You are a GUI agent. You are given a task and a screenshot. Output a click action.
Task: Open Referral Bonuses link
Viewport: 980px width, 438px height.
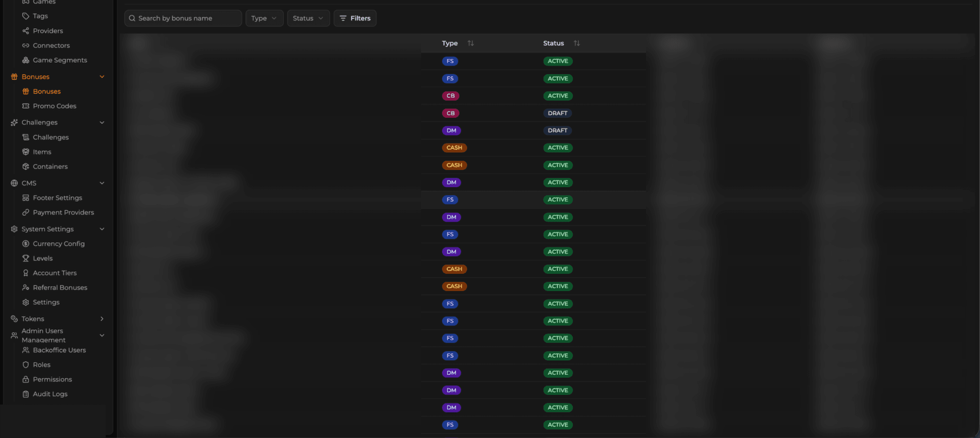pos(60,288)
